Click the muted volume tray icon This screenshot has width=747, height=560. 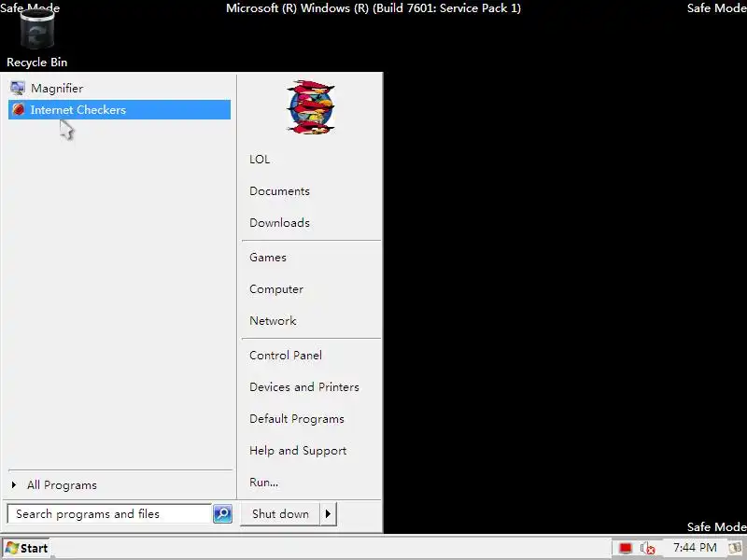647,548
